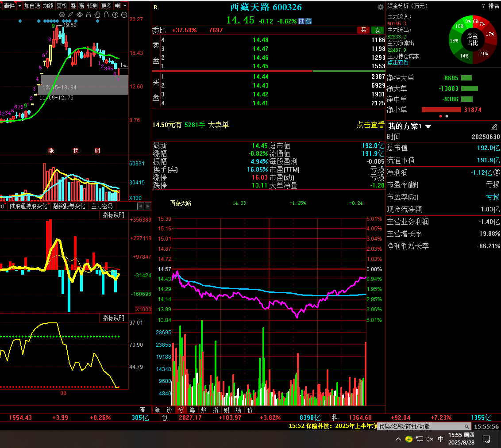Open help question mark in 资金分析
Viewport: 501px width, 448px height.
coord(483,6)
